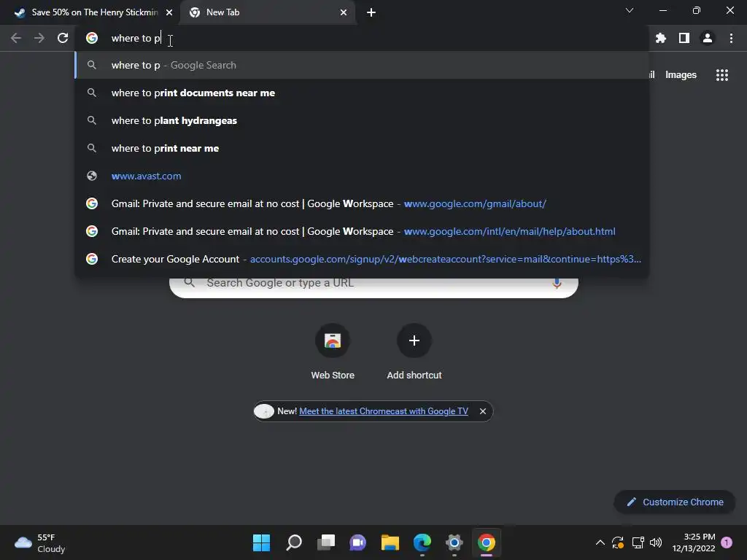Dismiss the Chromecast promo with X
747x560 pixels.
click(483, 411)
